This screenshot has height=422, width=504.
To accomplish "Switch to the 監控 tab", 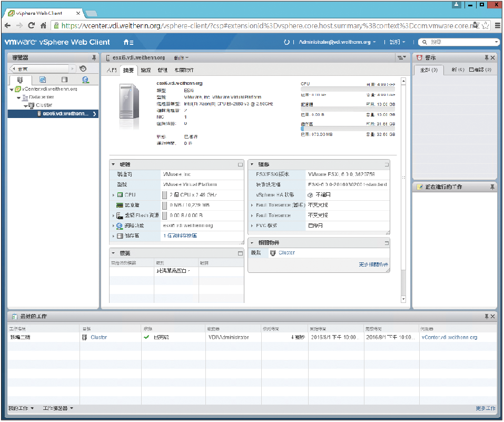I will coord(145,70).
